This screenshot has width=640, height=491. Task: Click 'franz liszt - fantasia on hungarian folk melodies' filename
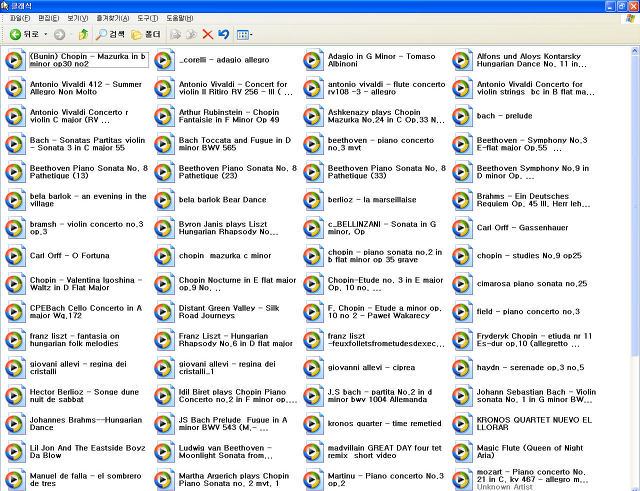click(74, 340)
